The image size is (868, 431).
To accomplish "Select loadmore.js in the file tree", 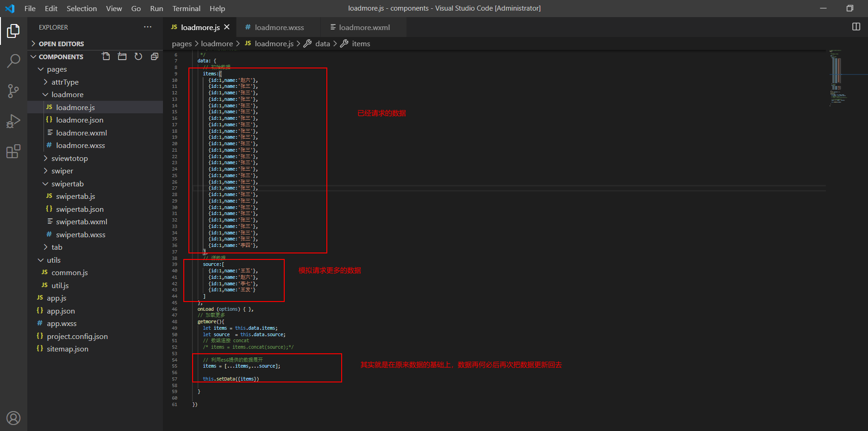I will pyautogui.click(x=95, y=107).
